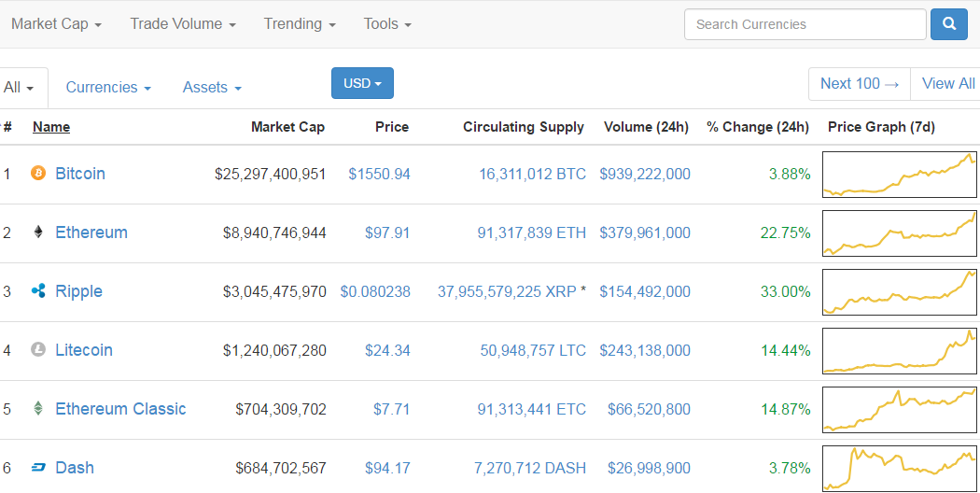
Task: Click the View All button
Action: pyautogui.click(x=947, y=84)
